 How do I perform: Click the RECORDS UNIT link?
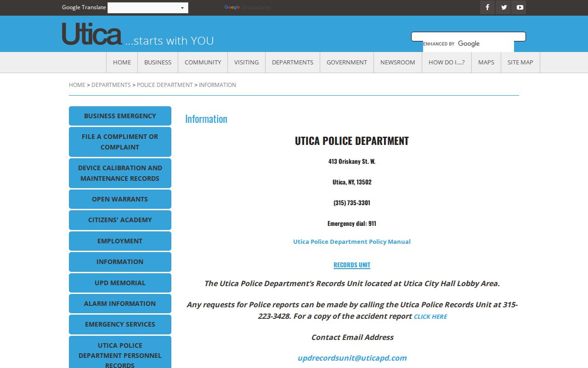coord(352,265)
